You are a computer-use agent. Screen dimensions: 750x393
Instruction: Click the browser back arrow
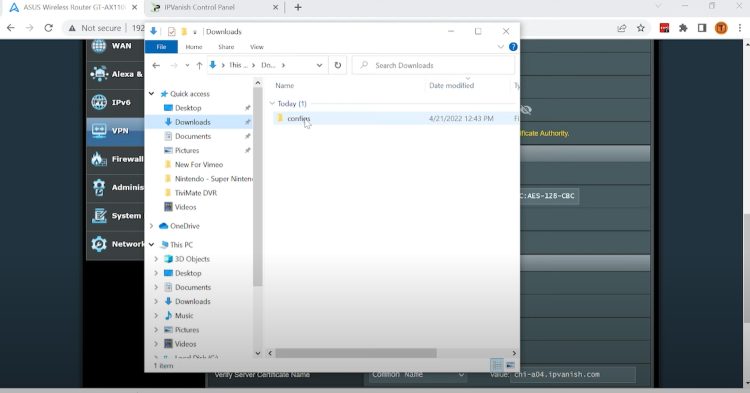11,28
